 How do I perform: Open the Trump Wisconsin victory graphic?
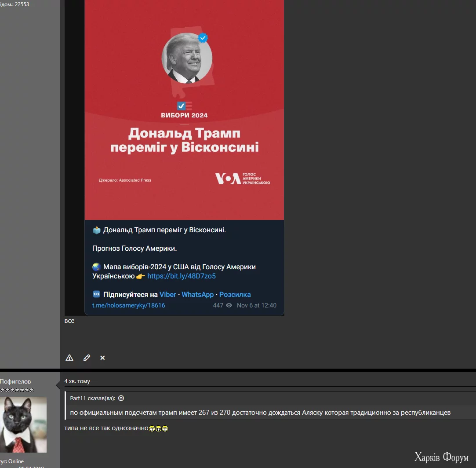coord(184,110)
